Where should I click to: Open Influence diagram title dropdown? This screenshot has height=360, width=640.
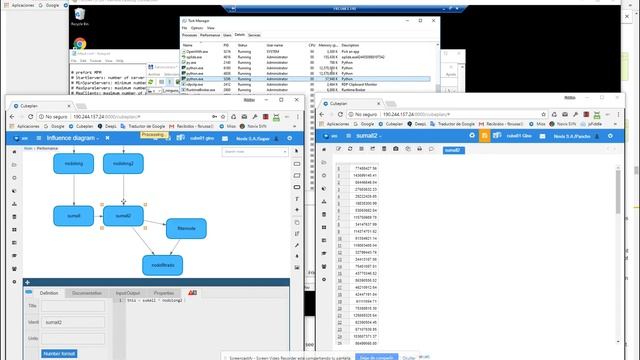coord(73,138)
